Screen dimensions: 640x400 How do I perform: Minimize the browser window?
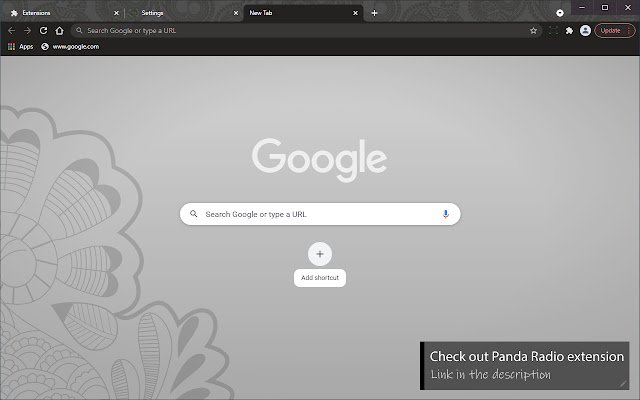click(x=582, y=7)
